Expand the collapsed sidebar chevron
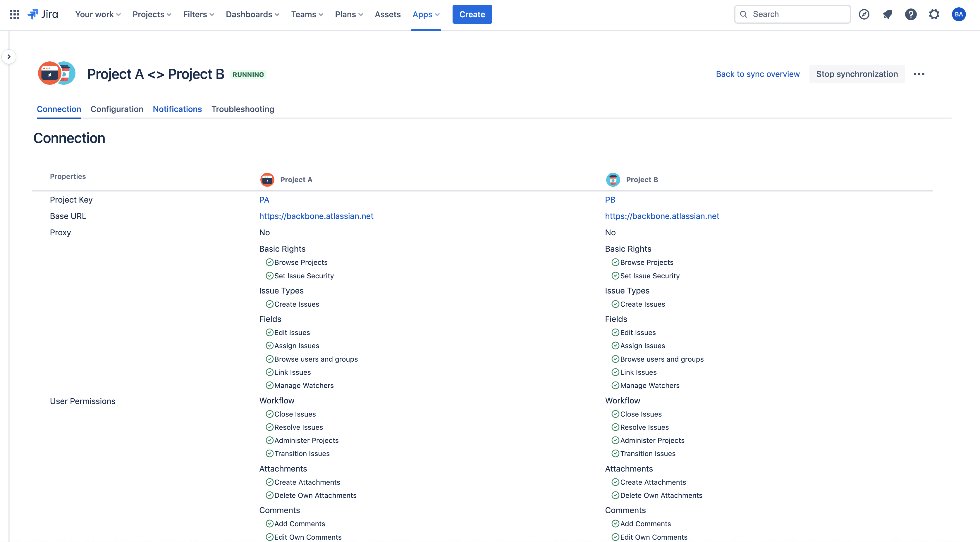980x542 pixels. (x=9, y=57)
